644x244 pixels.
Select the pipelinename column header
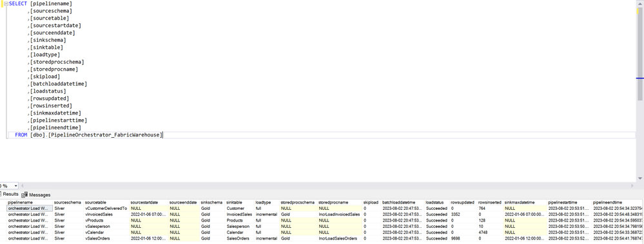point(30,203)
